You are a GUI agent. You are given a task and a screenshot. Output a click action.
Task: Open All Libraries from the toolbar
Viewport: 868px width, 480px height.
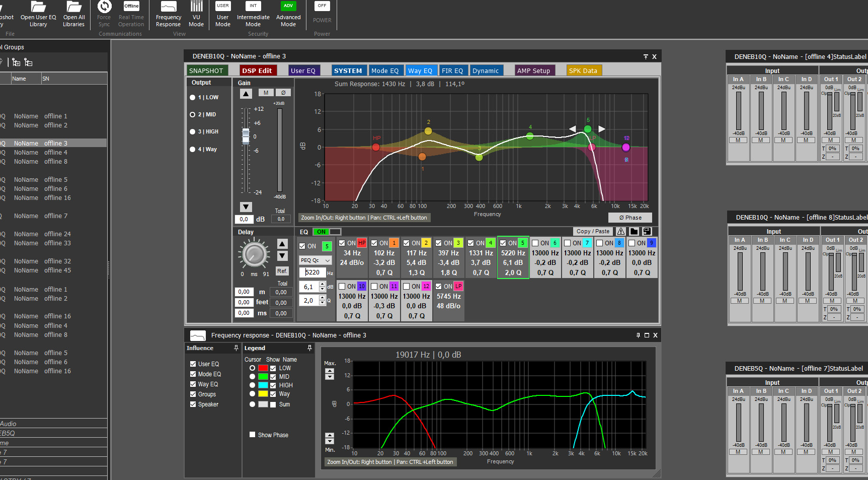(x=73, y=14)
